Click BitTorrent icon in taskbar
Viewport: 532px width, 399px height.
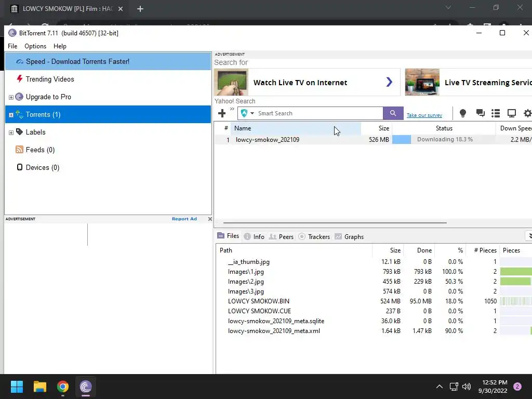pyautogui.click(x=86, y=387)
